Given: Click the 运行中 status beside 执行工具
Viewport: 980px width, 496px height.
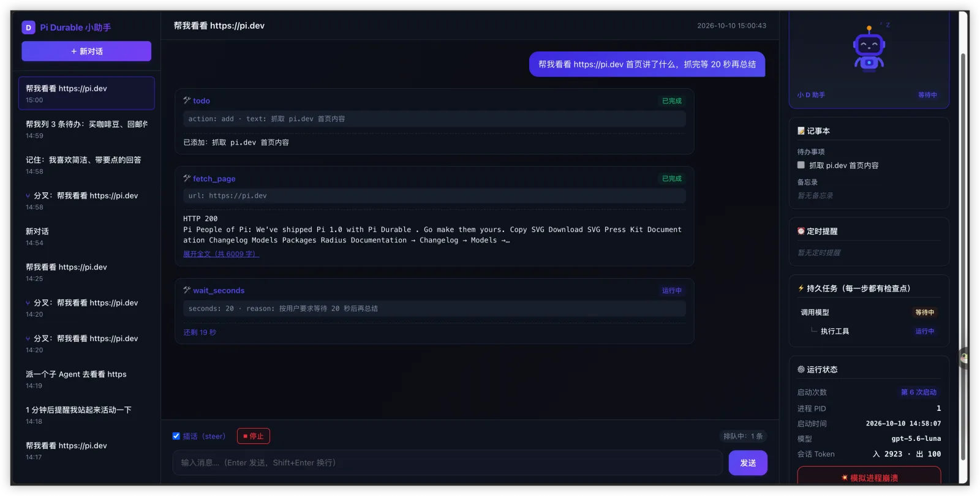Looking at the screenshot, I should click(925, 331).
